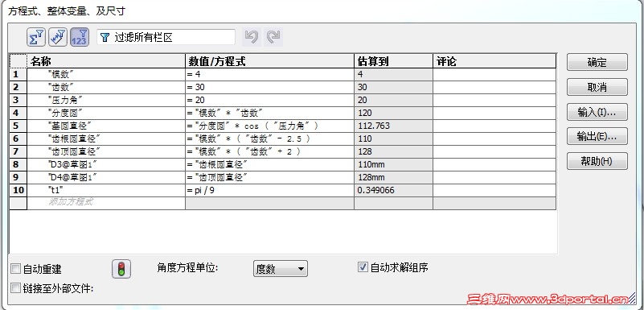Uncheck the 自动求解组序 checkbox

point(363,267)
